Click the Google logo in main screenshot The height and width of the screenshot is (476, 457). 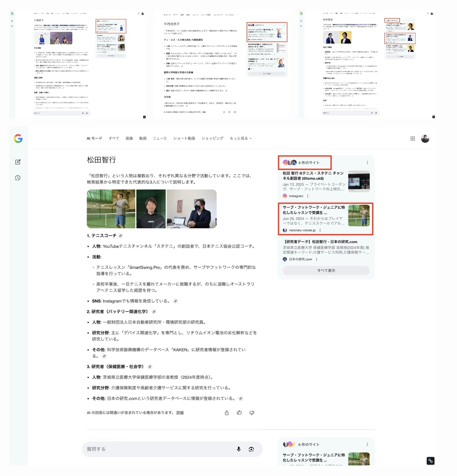[x=18, y=138]
